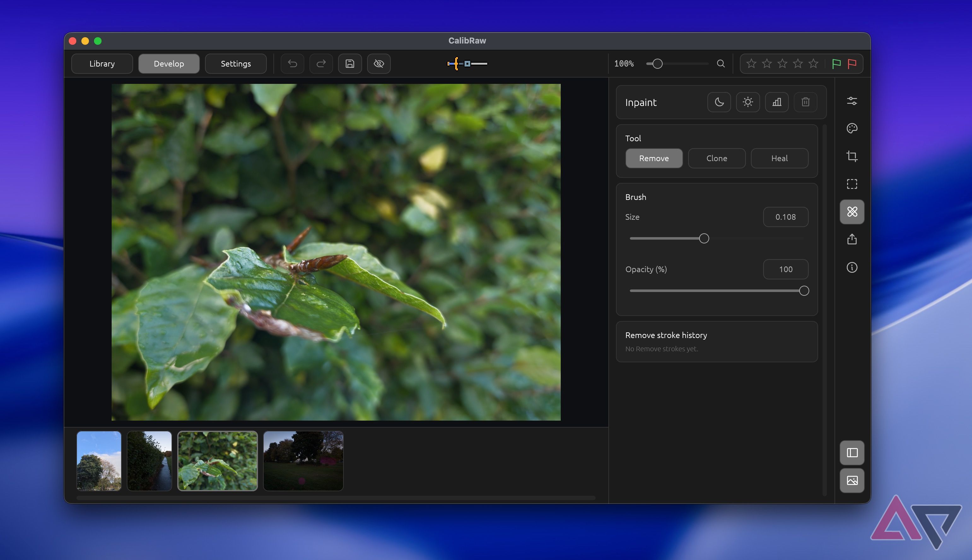Click the undo arrow icon
The height and width of the screenshot is (560, 972).
292,63
